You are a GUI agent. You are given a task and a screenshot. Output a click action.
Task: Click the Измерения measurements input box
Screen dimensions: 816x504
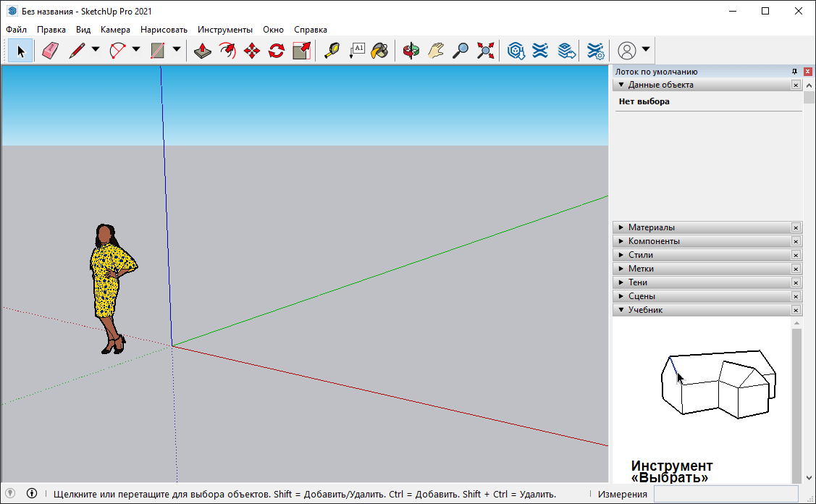click(726, 494)
